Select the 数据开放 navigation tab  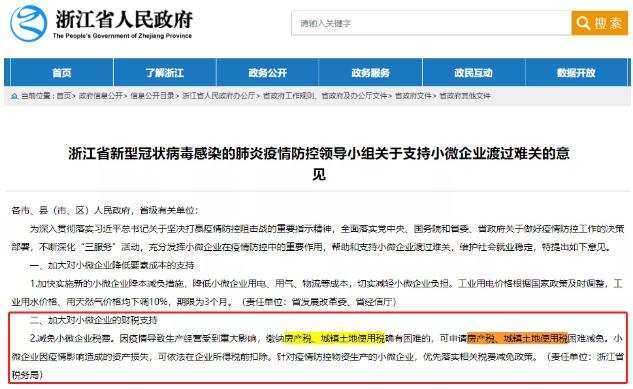click(576, 73)
